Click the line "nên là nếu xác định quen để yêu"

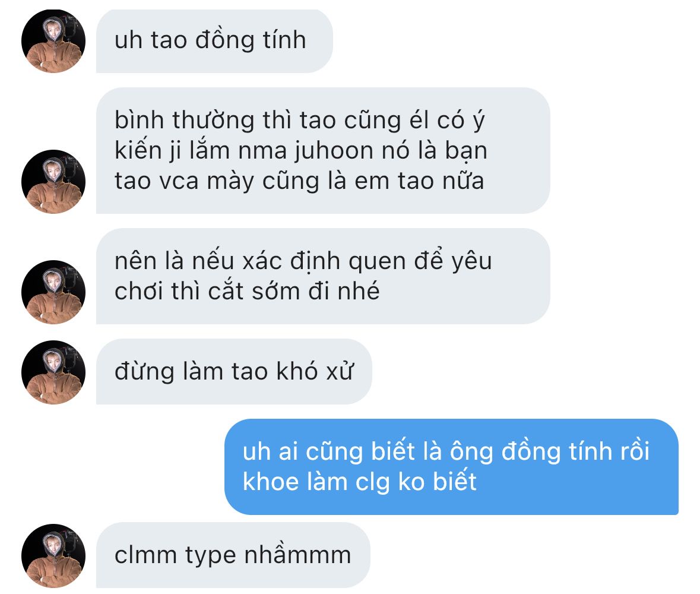pos(303,261)
